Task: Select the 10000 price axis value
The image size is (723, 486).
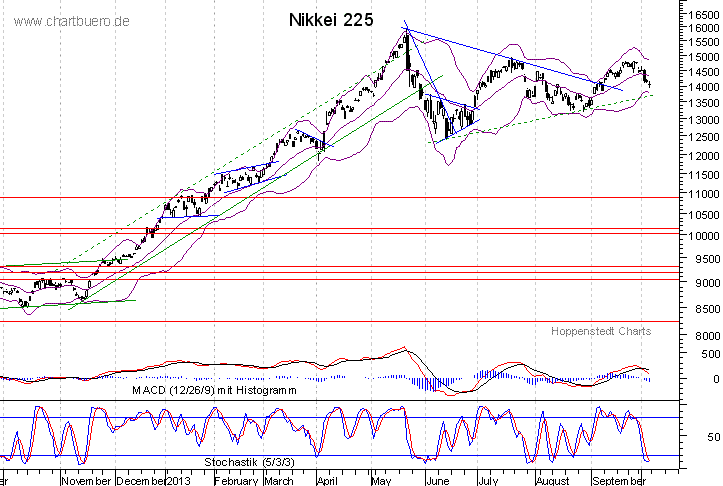Action: click(x=704, y=236)
